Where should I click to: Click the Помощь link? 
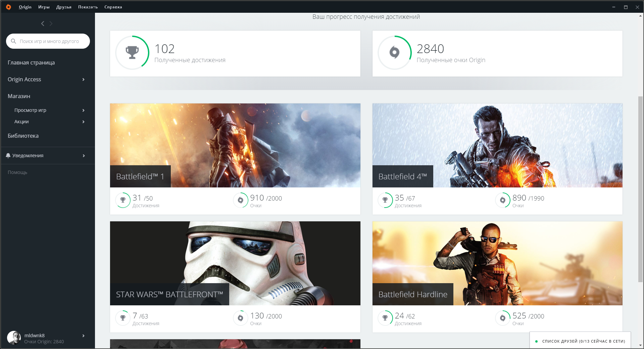pos(17,172)
